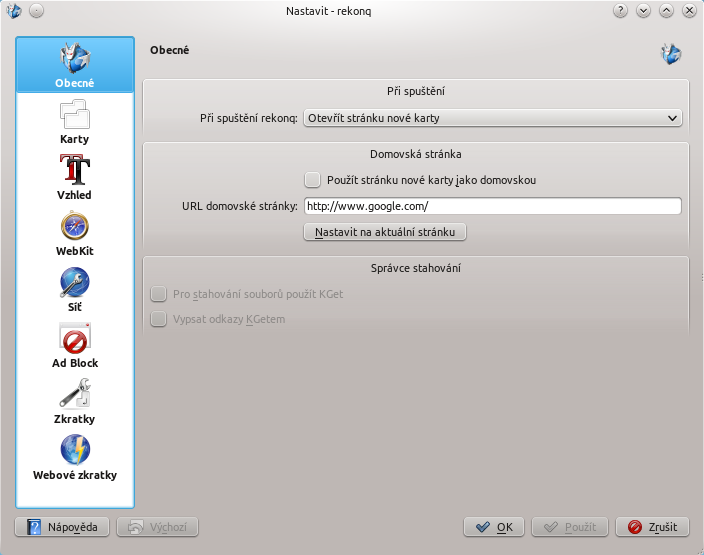This screenshot has width=704, height=555.
Task: Open the Zkratky shortcuts settings
Action: coord(75,401)
